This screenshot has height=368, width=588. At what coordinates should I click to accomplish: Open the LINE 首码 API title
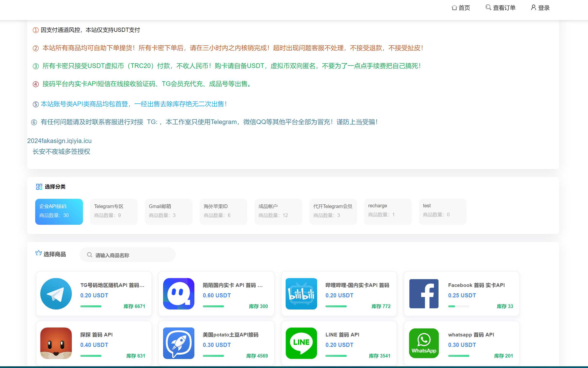click(342, 335)
